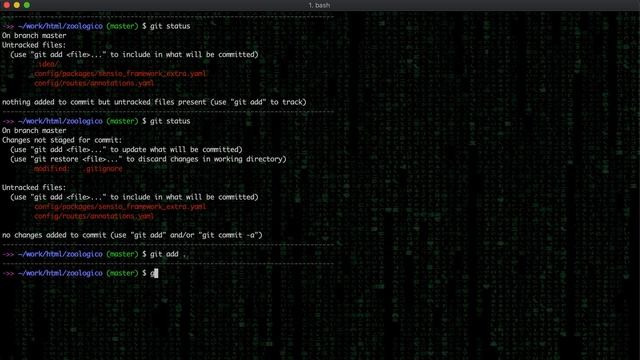
Task: Click the "git add ." command text
Action: tap(168, 254)
